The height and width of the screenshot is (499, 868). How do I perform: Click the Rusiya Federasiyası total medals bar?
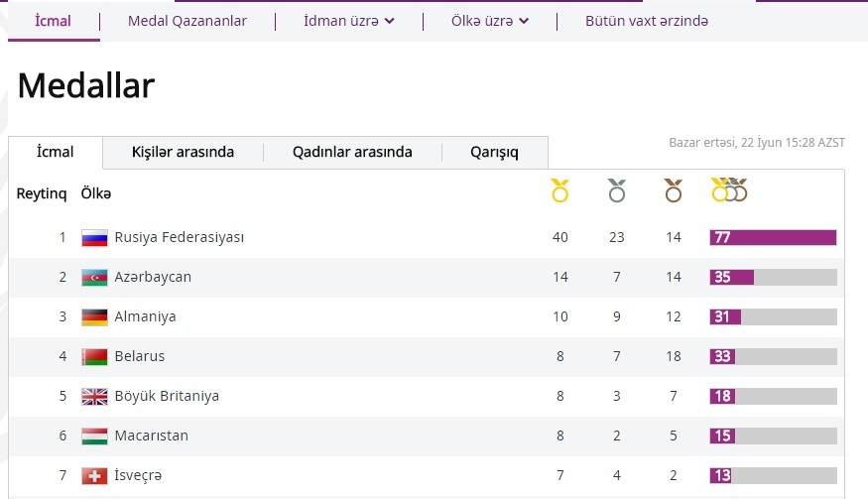click(773, 238)
